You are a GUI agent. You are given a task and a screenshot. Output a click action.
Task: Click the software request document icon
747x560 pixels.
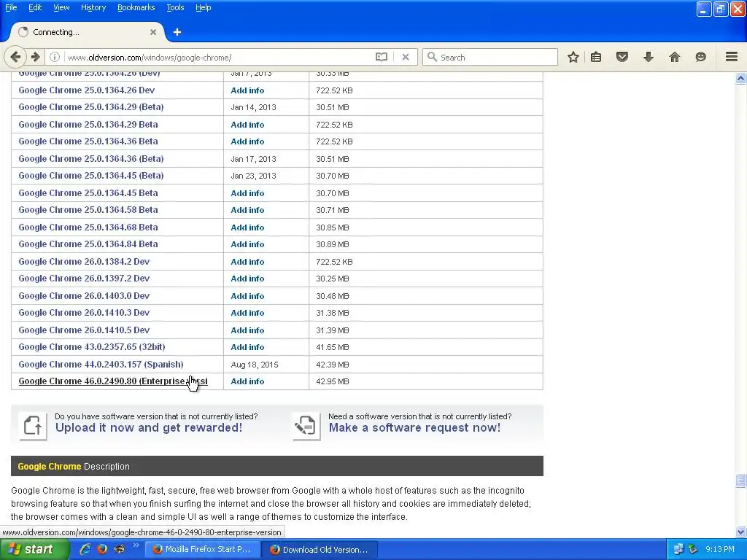click(306, 425)
